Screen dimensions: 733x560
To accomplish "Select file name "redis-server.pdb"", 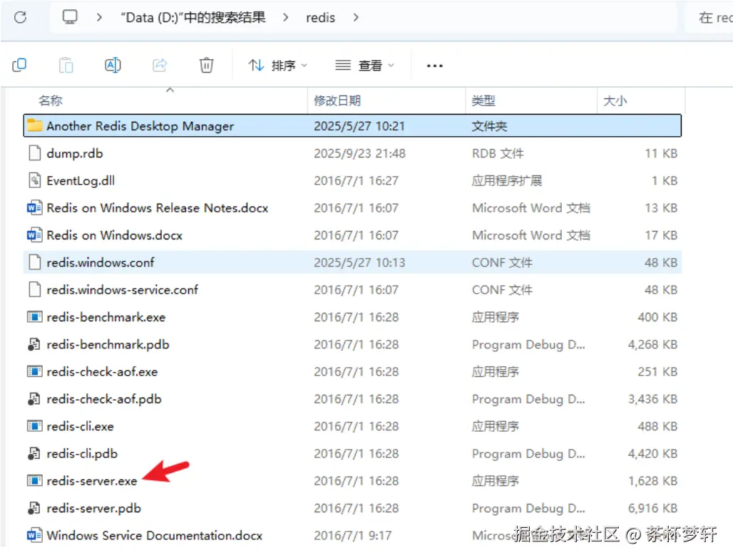I will point(93,509).
